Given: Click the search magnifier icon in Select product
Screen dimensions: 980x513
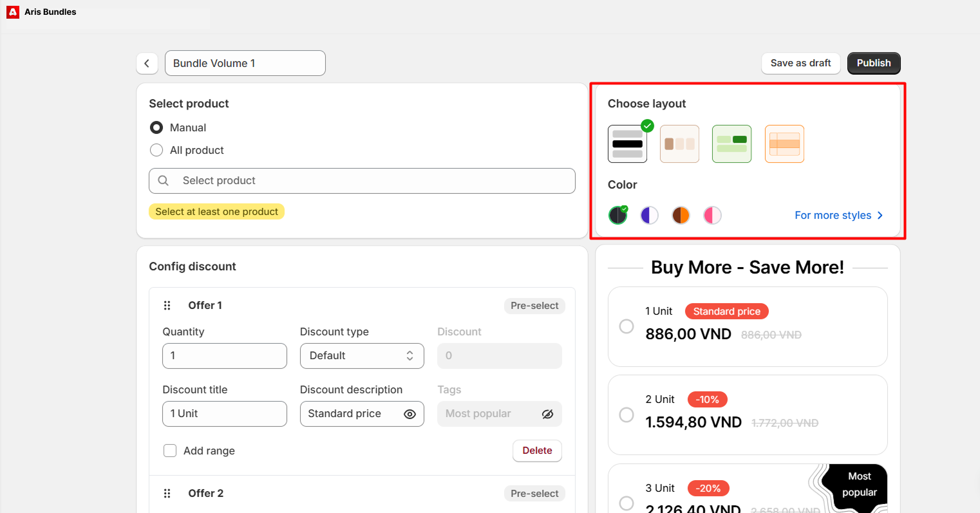Looking at the screenshot, I should tap(164, 181).
